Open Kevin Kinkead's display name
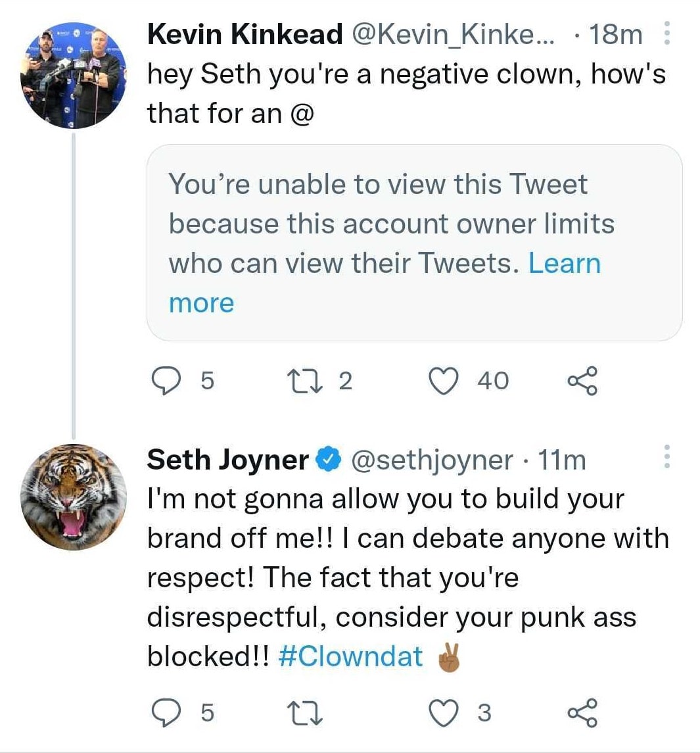 tap(245, 34)
